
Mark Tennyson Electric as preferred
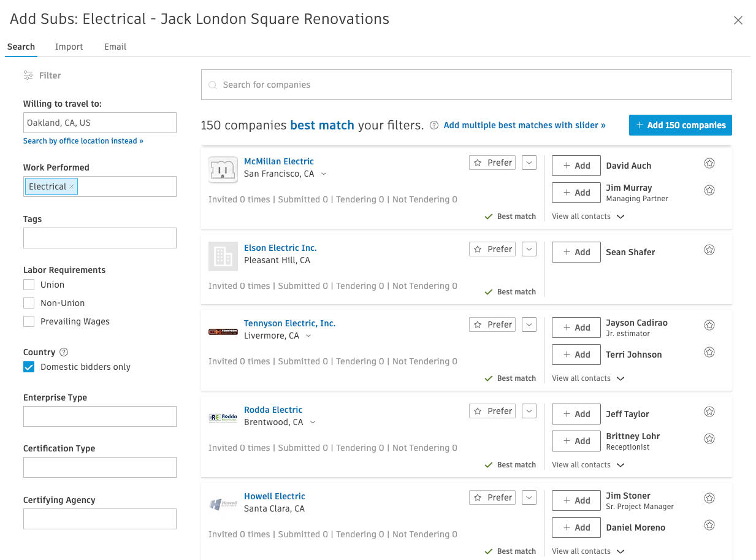click(x=492, y=324)
